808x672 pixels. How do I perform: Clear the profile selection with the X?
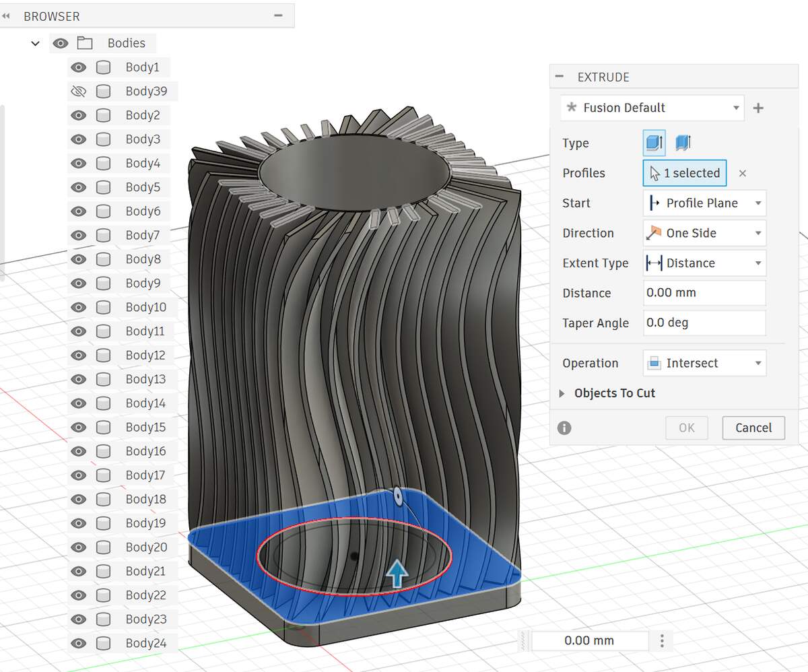(742, 173)
